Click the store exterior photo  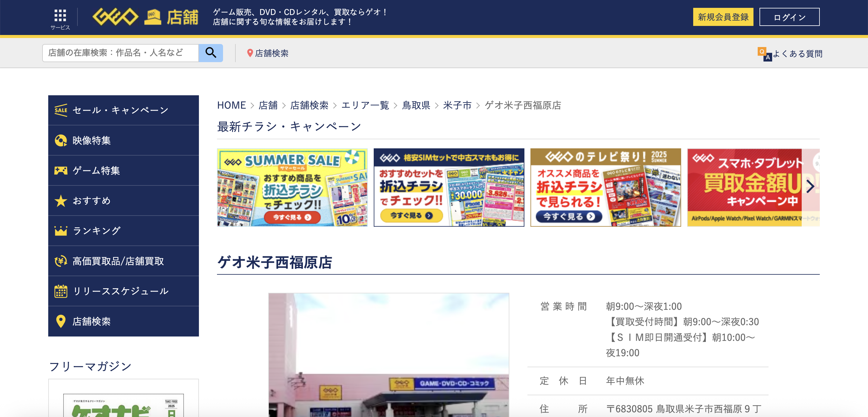point(388,355)
